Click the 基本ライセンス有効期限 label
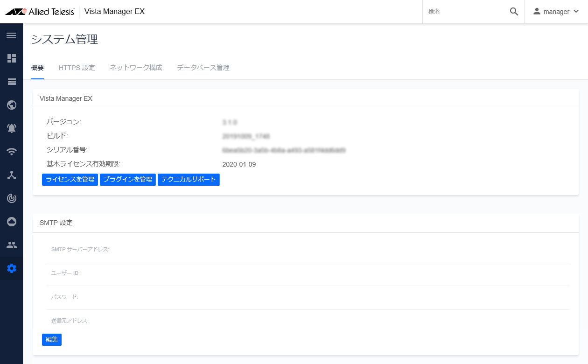588x364 pixels. pyautogui.click(x=84, y=164)
